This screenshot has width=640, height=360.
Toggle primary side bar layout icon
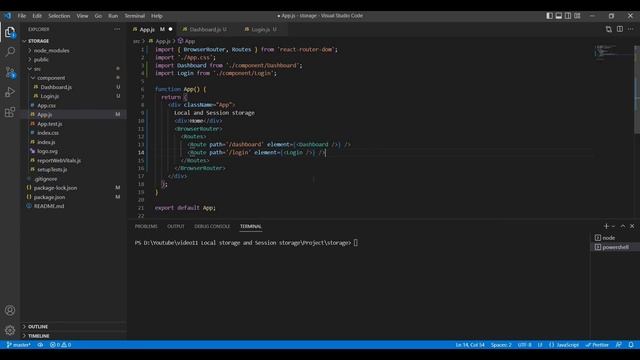coord(549,16)
